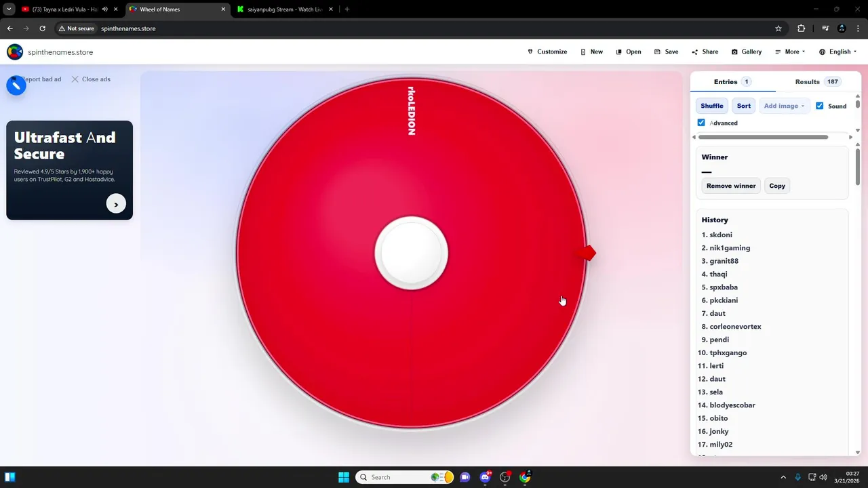Image resolution: width=868 pixels, height=488 pixels.
Task: Click the entries horizontal scrollbar
Action: [x=763, y=137]
